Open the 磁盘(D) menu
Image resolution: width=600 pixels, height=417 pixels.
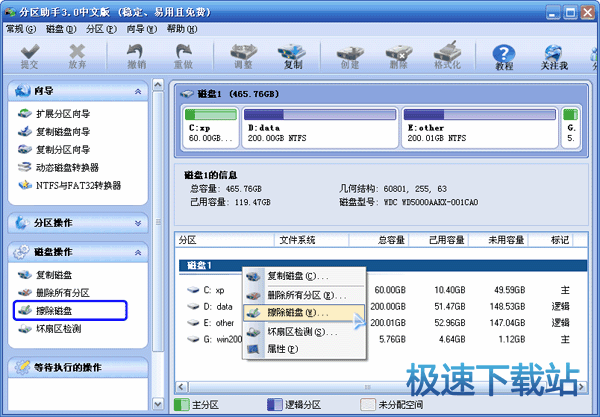click(x=61, y=29)
